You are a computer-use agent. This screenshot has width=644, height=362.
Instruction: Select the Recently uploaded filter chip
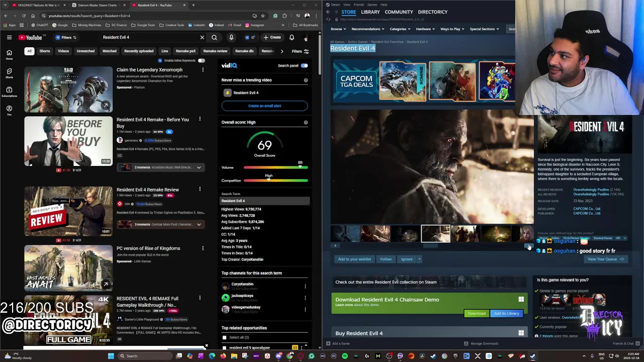click(x=139, y=51)
